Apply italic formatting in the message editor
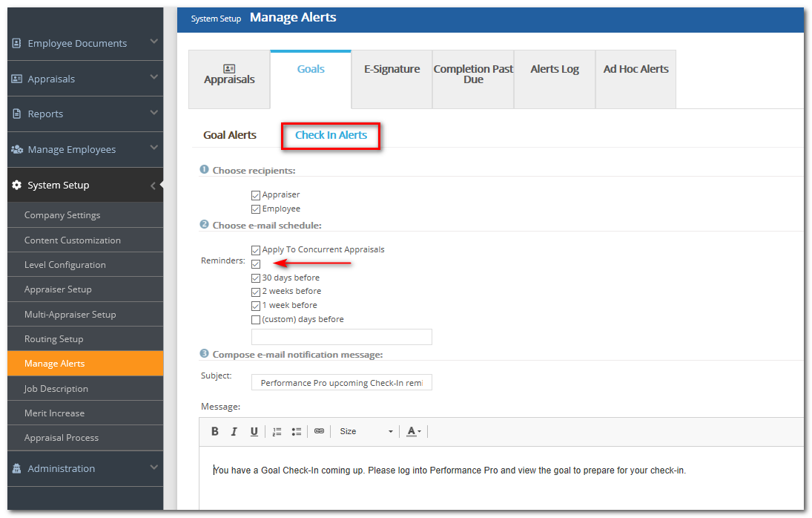 point(234,431)
